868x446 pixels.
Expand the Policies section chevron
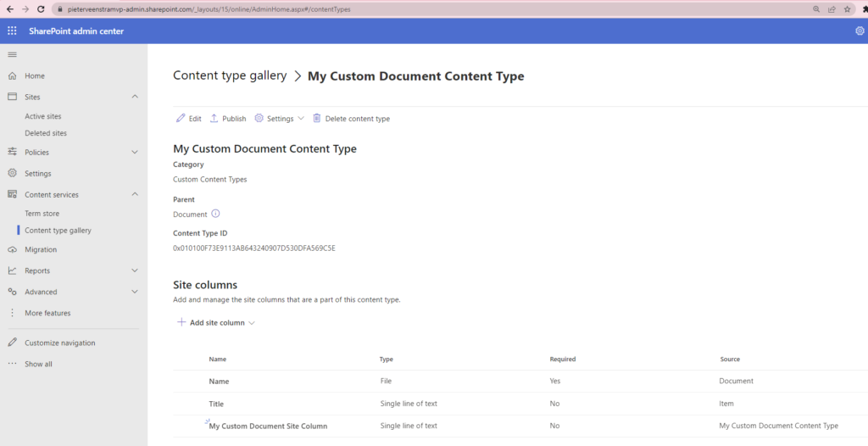(135, 152)
